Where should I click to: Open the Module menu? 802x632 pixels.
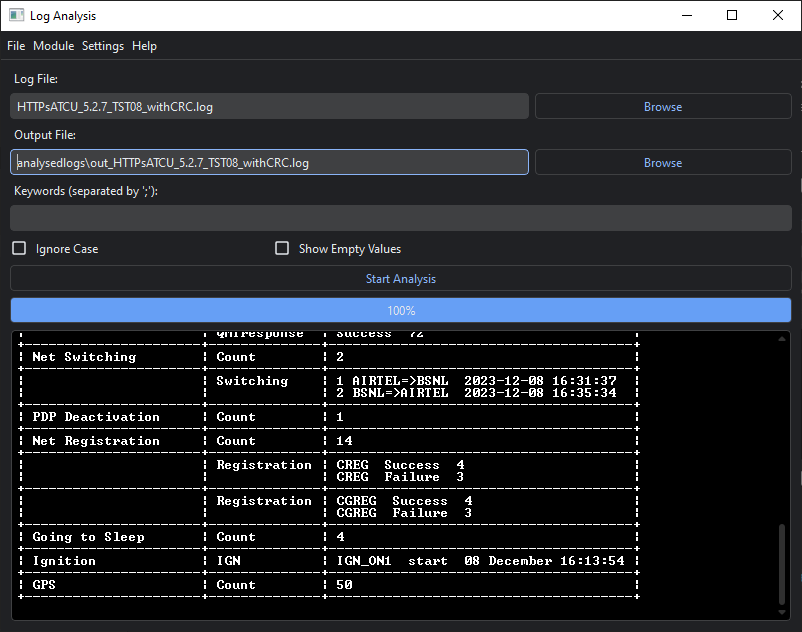54,46
